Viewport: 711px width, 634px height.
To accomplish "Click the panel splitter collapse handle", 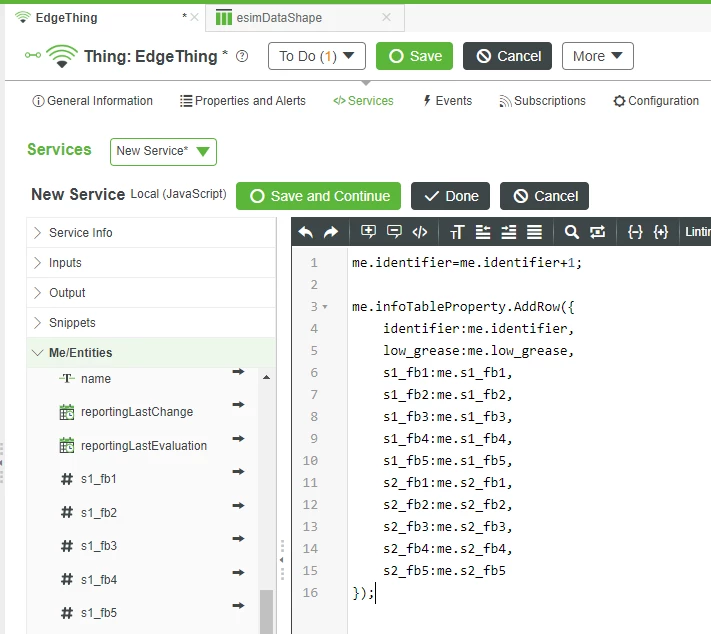I will pyautogui.click(x=282, y=560).
